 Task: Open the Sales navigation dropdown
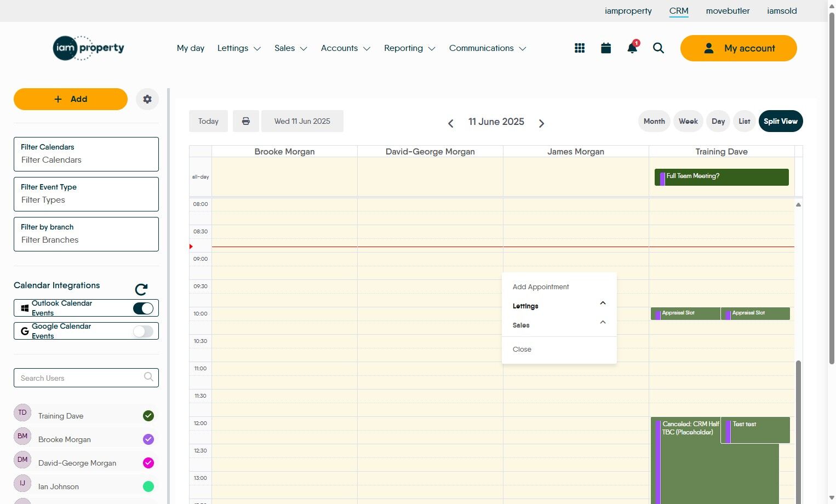tap(291, 48)
